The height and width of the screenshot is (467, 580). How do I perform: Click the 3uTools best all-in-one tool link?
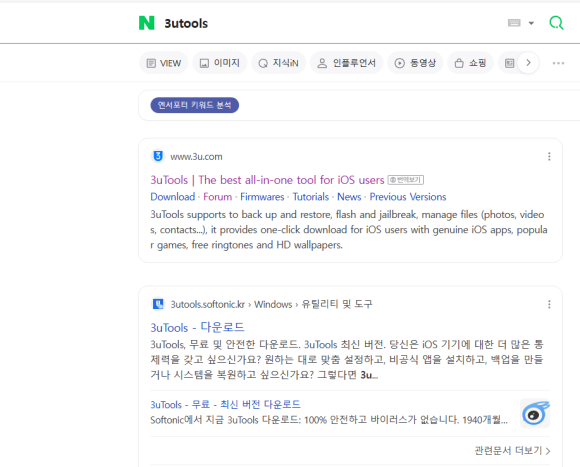(x=267, y=180)
